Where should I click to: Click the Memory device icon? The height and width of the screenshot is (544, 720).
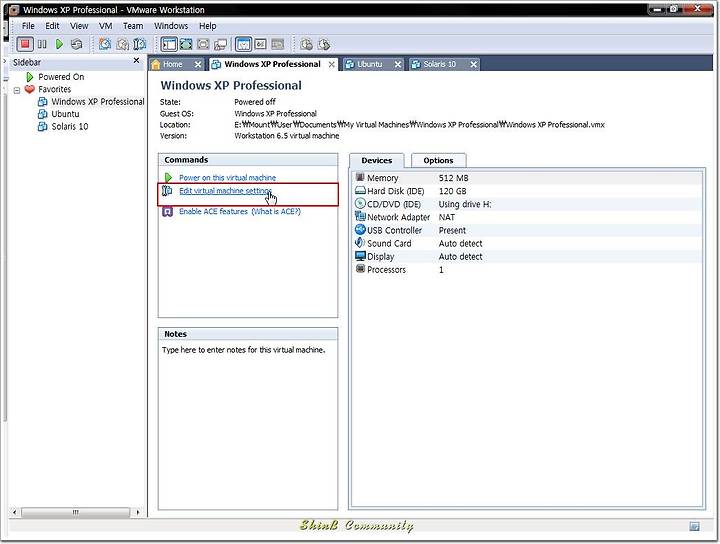[x=360, y=177]
